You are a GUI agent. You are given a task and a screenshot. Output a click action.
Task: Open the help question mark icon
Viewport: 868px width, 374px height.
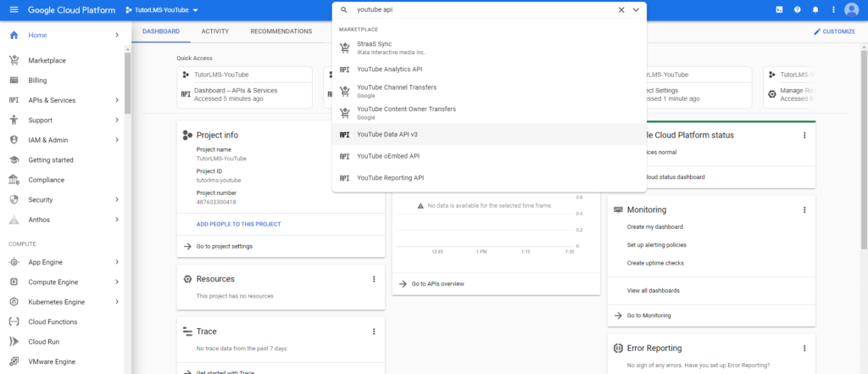click(797, 10)
